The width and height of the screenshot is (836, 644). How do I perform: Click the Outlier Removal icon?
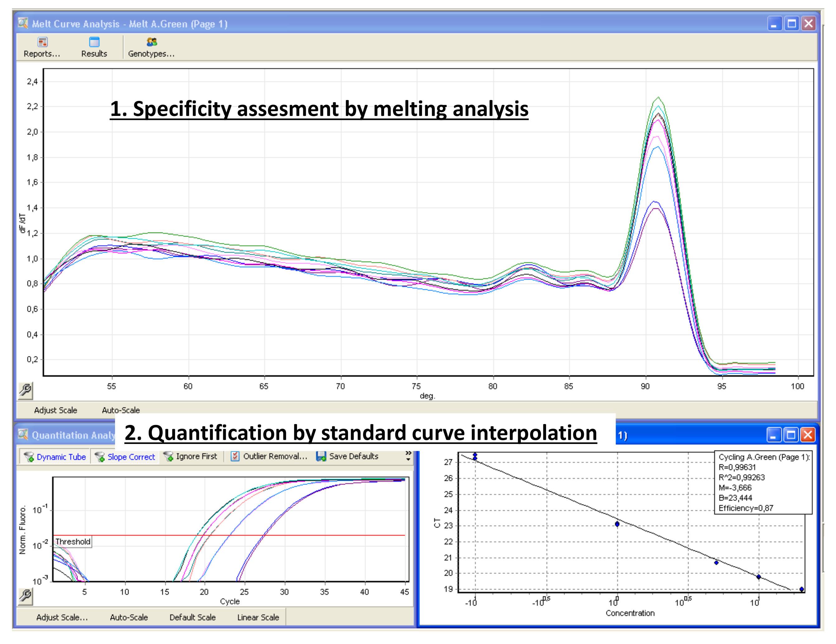coord(235,456)
